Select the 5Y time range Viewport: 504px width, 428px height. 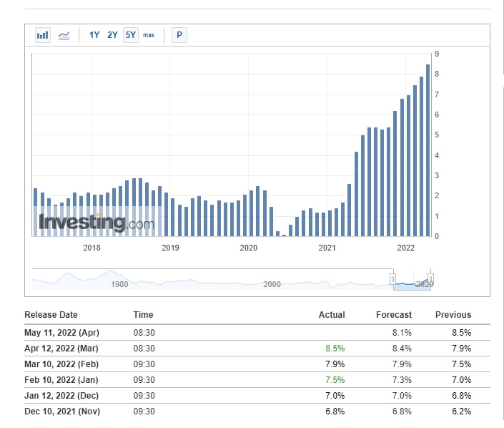click(x=130, y=35)
